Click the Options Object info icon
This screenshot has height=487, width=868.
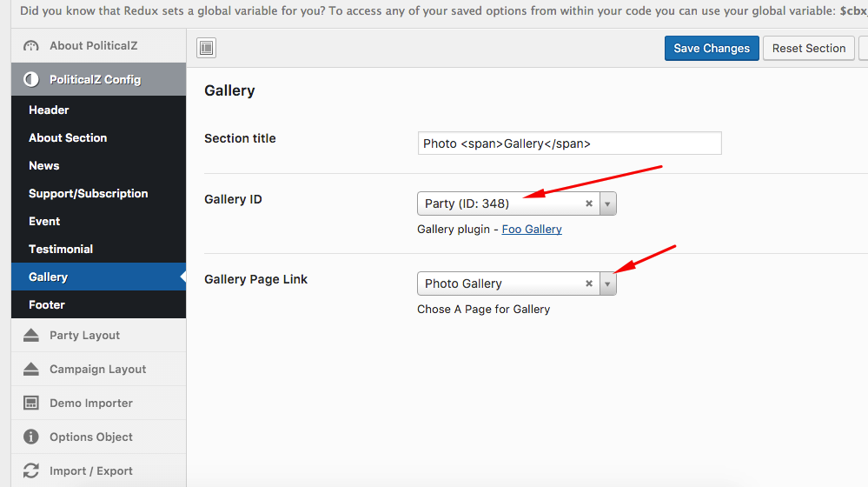coord(31,437)
